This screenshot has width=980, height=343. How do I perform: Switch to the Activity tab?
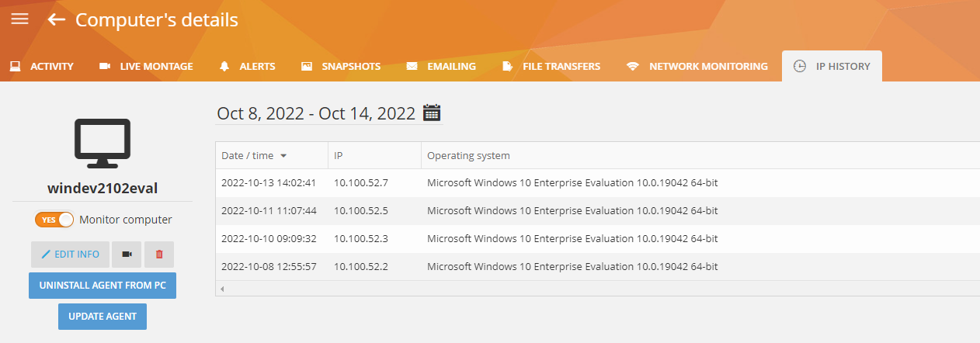pyautogui.click(x=42, y=67)
